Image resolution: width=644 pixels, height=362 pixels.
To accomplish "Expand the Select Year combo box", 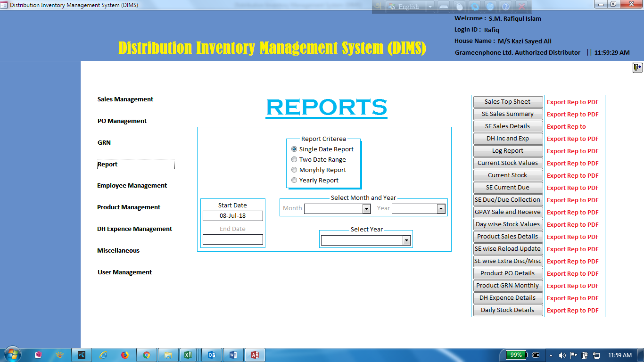I will tap(406, 241).
